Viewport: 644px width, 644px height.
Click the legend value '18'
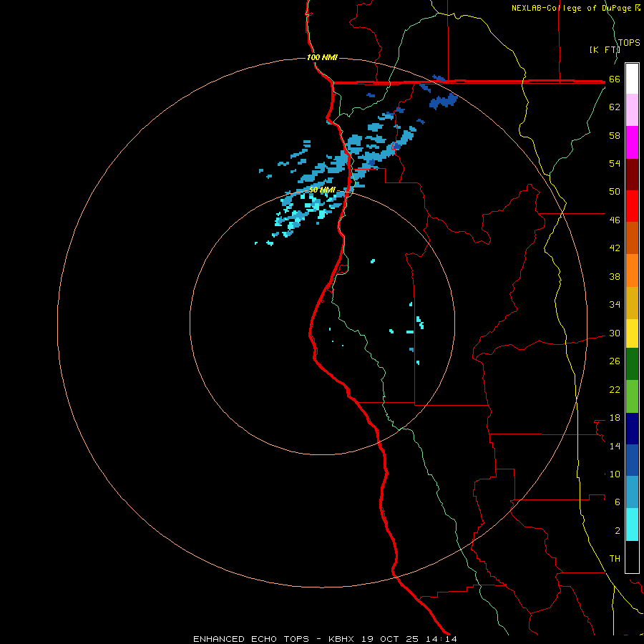pos(615,418)
